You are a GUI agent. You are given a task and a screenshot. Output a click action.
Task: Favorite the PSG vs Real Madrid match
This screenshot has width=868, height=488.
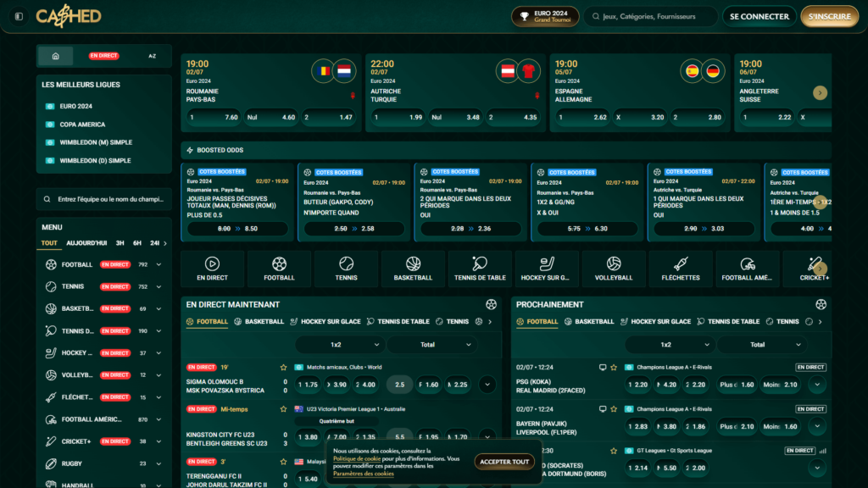[613, 367]
